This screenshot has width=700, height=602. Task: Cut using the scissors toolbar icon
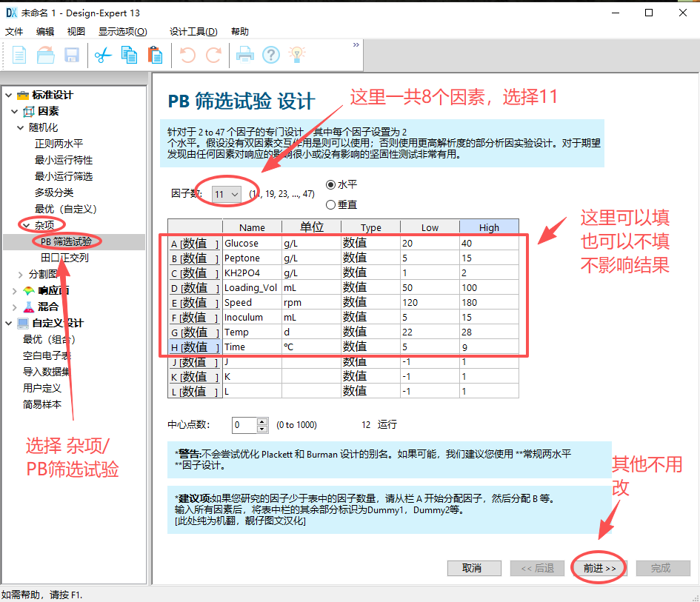tap(104, 55)
